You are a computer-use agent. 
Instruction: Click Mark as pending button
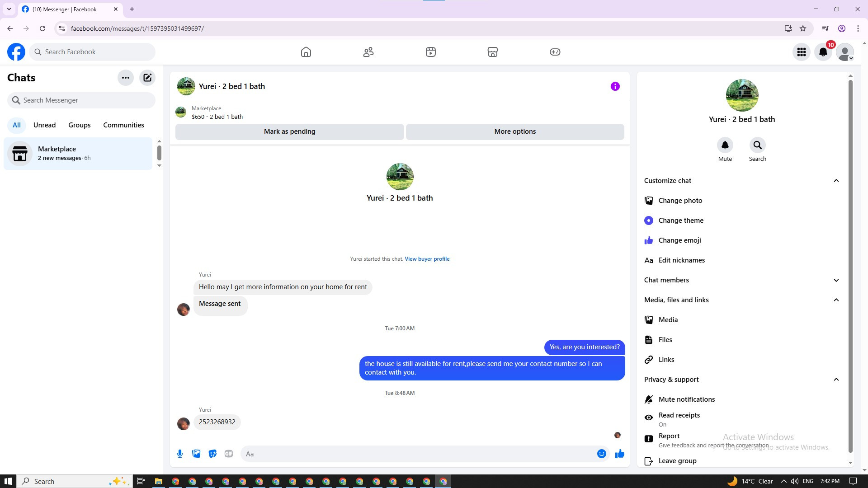click(289, 131)
